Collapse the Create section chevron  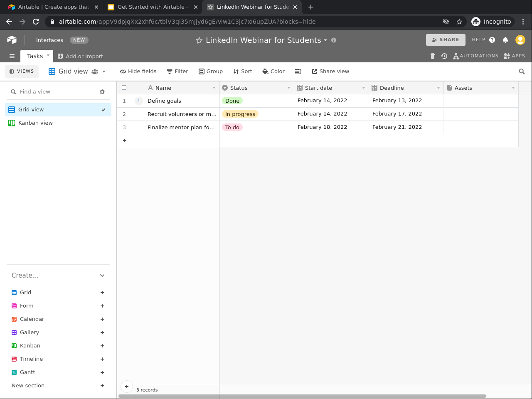click(102, 276)
